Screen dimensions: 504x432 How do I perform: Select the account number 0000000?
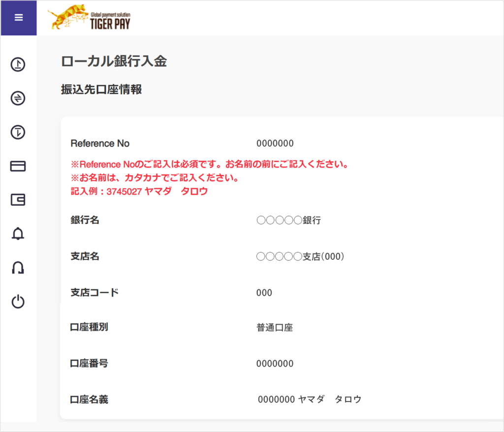275,364
